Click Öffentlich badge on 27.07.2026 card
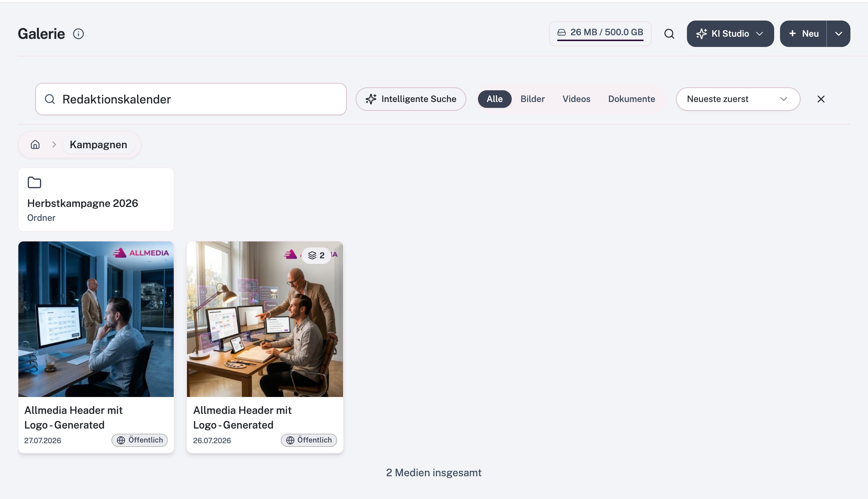The height and width of the screenshot is (499, 868). point(140,440)
